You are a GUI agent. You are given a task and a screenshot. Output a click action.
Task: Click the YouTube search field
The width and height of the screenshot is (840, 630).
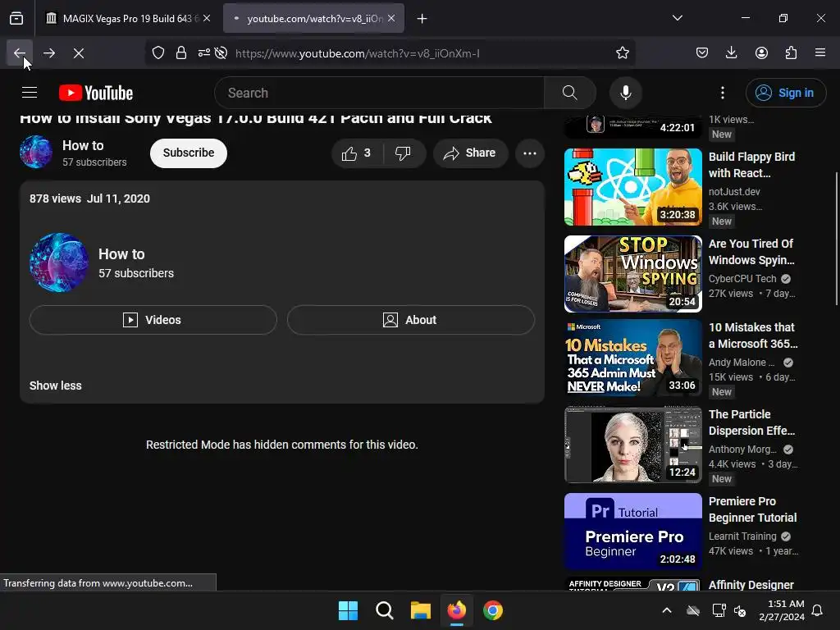(x=379, y=93)
